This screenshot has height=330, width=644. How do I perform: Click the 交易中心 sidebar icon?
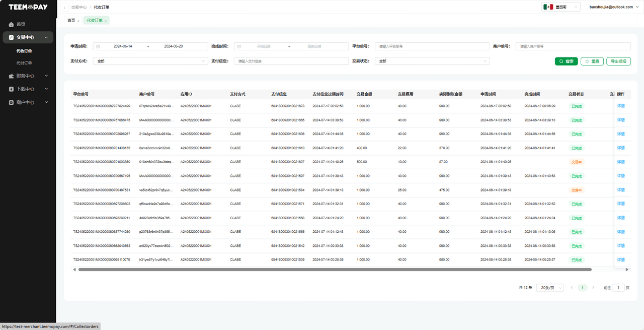pos(11,37)
